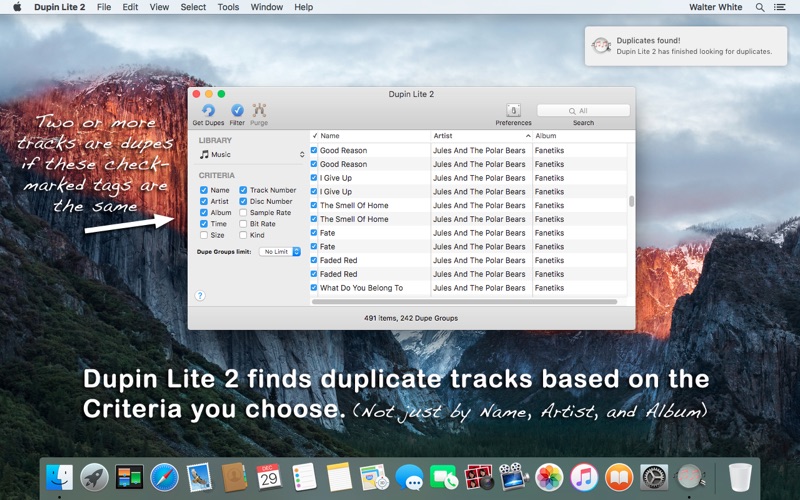
Task: Toggle checkbox for The Smell Of Home track
Action: 314,205
